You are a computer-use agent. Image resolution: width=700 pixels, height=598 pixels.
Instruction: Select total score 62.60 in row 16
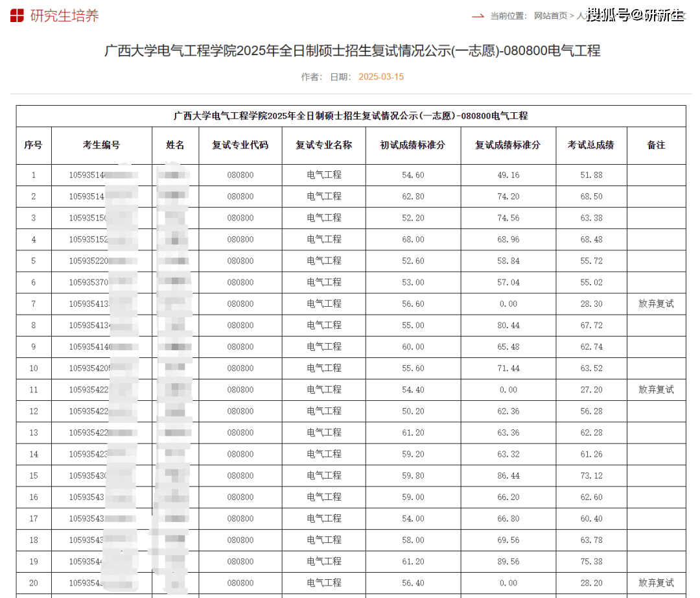[591, 497]
